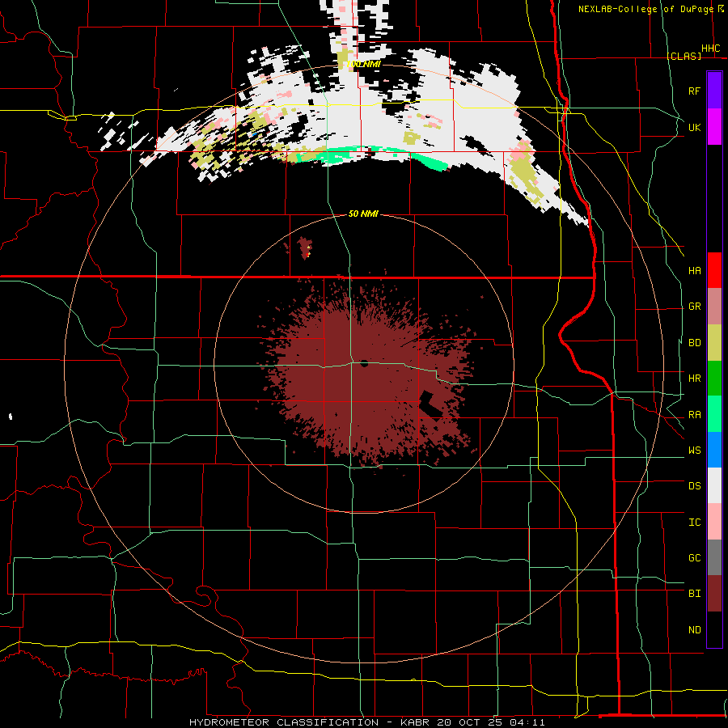
Task: Click the WS legend label
Action: pyautogui.click(x=694, y=451)
